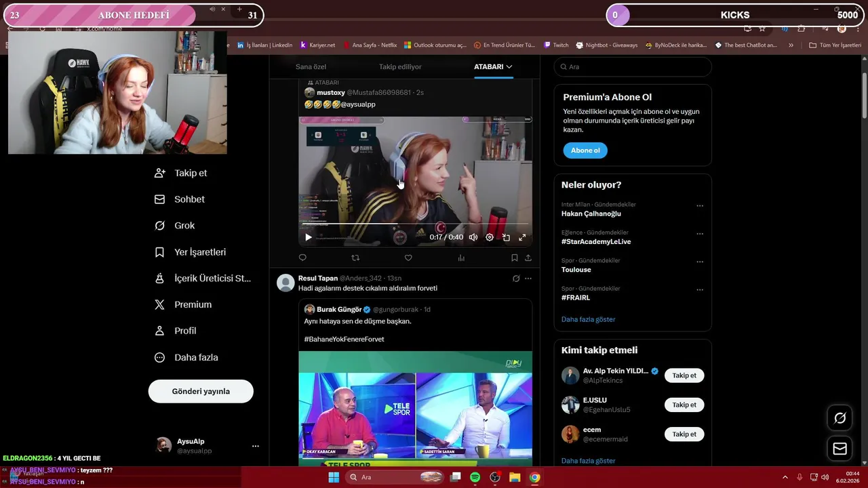
Task: Follow ecem account
Action: tap(684, 434)
